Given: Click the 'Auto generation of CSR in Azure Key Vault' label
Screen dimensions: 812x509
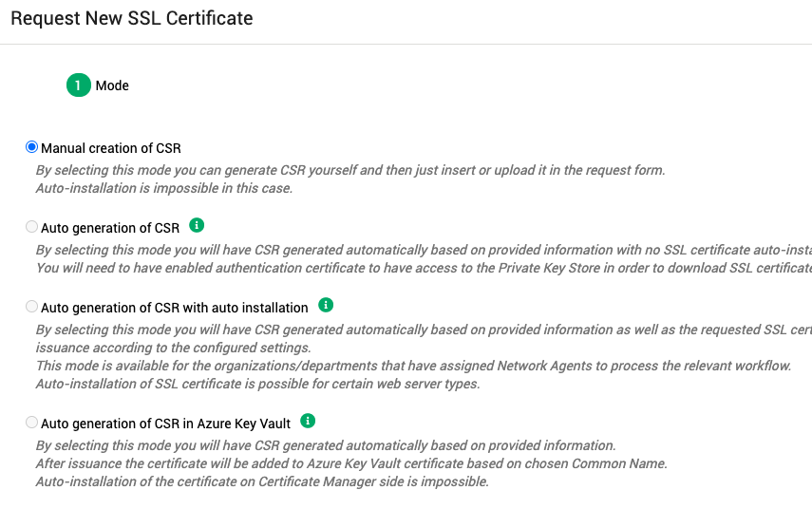Looking at the screenshot, I should (x=165, y=424).
